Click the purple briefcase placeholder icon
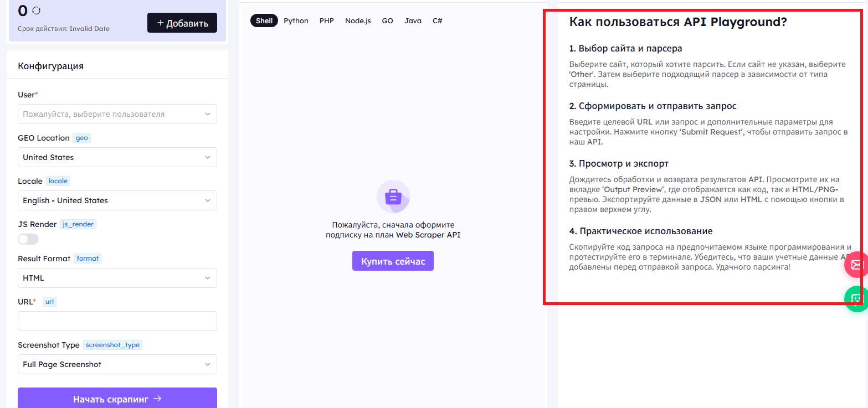This screenshot has width=868, height=408. [x=393, y=197]
